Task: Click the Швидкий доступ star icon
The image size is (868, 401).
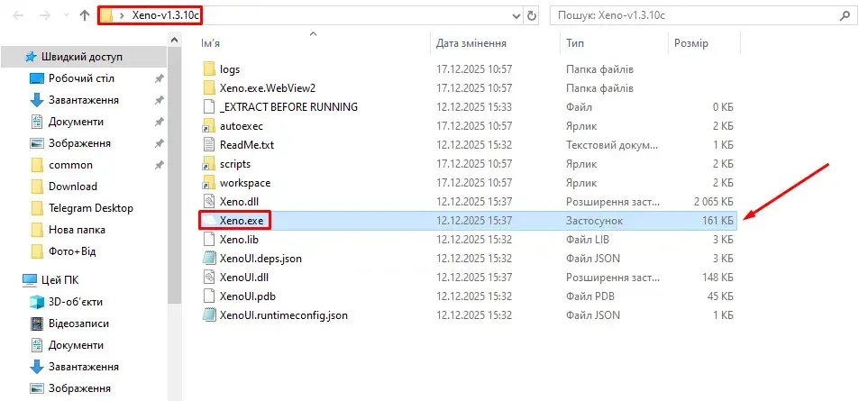Action: (30, 57)
